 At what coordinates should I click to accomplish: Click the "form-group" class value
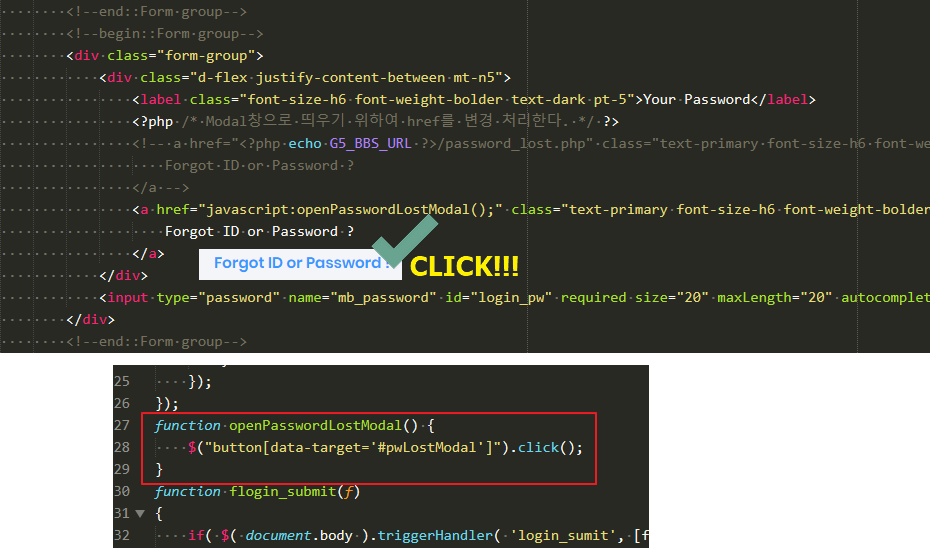[x=206, y=56]
